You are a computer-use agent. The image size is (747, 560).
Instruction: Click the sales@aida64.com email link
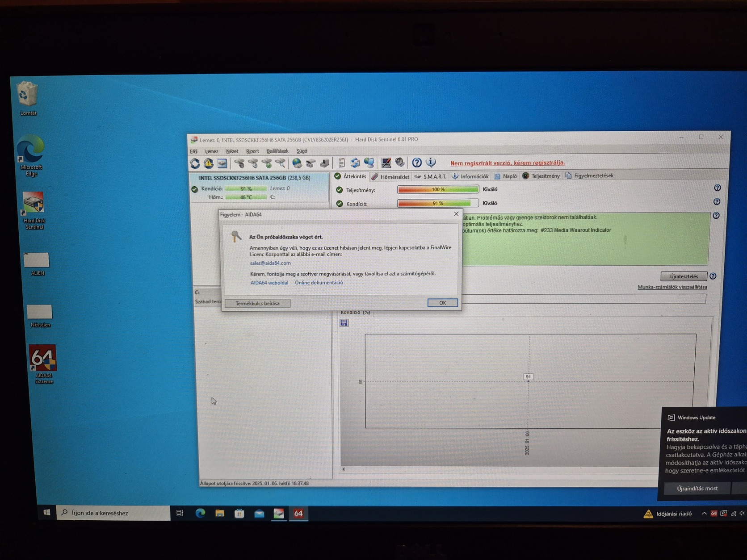click(x=270, y=263)
